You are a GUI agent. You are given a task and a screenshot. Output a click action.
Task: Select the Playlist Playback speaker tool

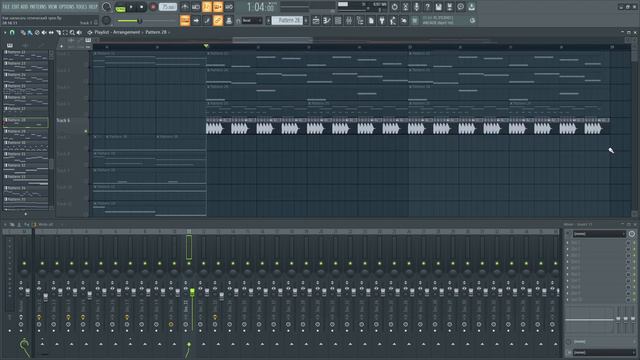pos(79,32)
